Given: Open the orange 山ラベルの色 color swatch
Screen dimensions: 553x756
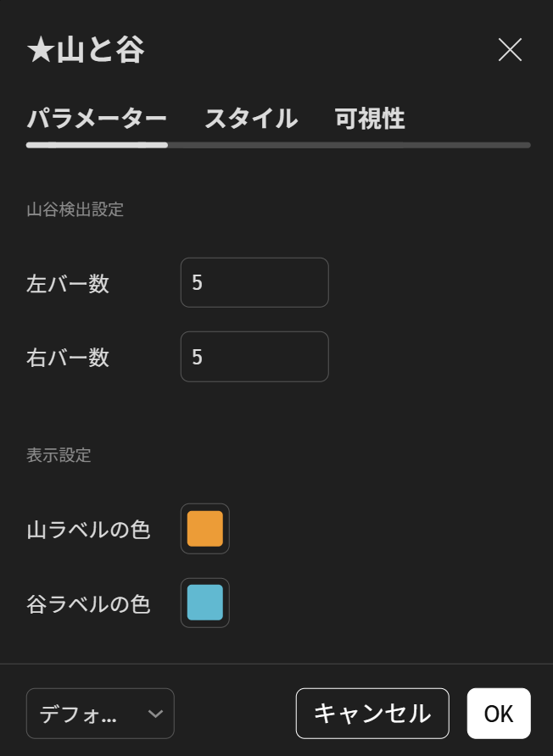Looking at the screenshot, I should pos(205,529).
